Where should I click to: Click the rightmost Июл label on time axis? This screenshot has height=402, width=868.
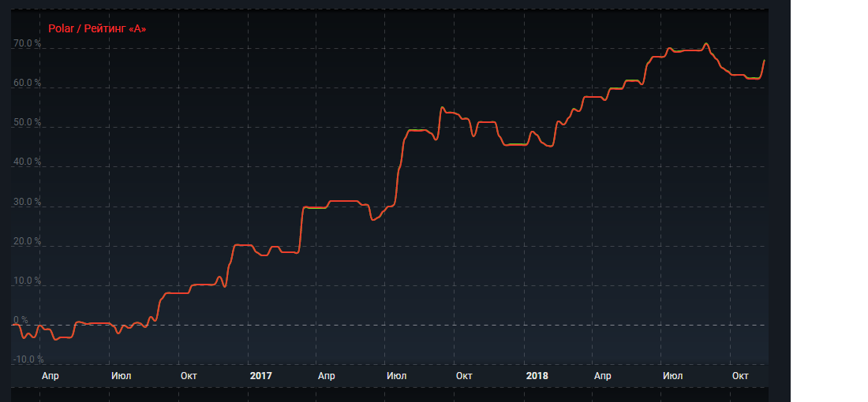[673, 376]
